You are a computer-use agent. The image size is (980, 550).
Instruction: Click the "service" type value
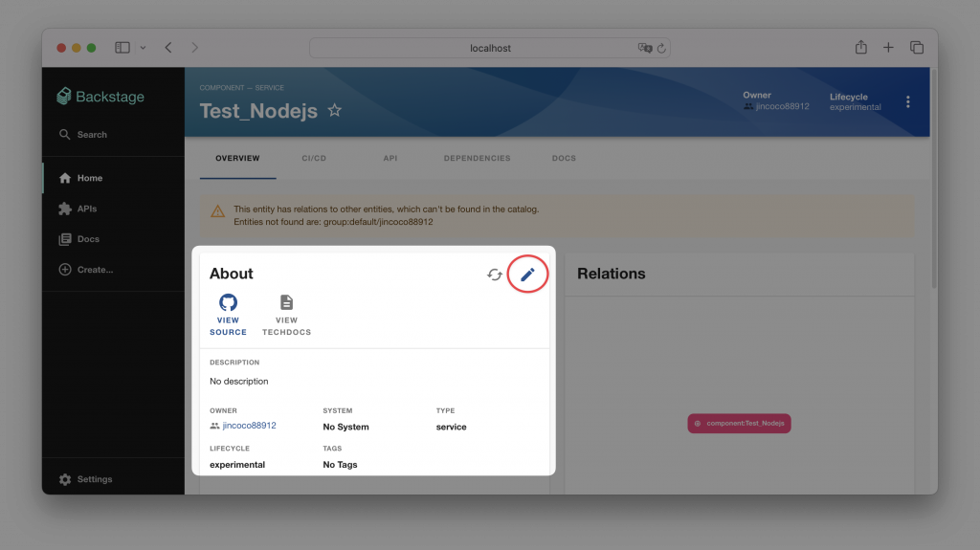(x=452, y=427)
